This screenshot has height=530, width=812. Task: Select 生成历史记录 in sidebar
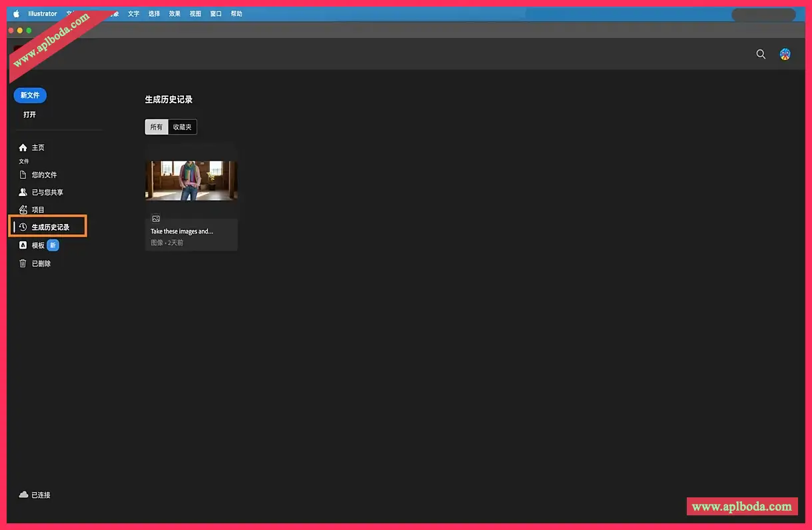tap(50, 227)
